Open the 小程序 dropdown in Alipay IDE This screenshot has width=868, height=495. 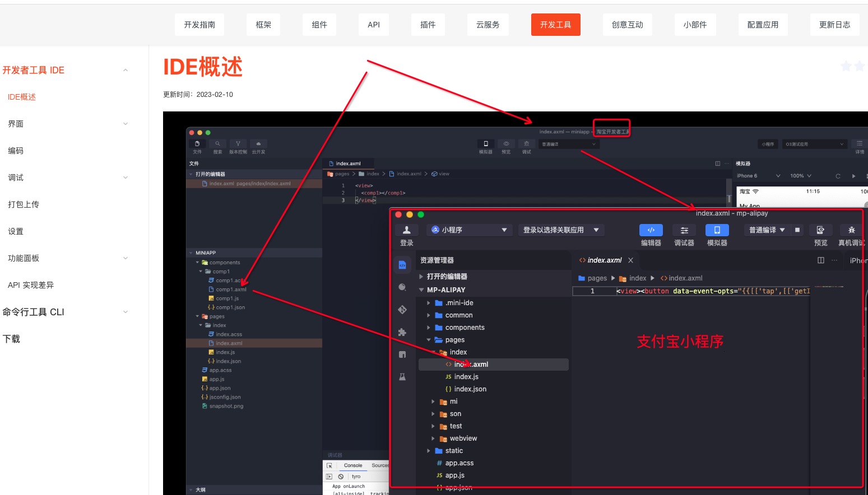coord(470,230)
